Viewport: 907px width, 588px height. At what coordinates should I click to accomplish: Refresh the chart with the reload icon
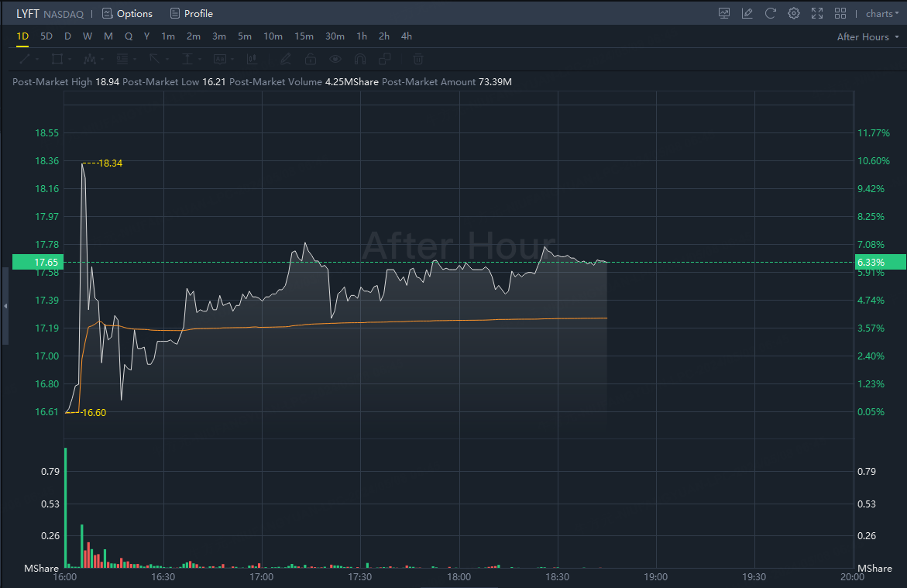coord(770,13)
